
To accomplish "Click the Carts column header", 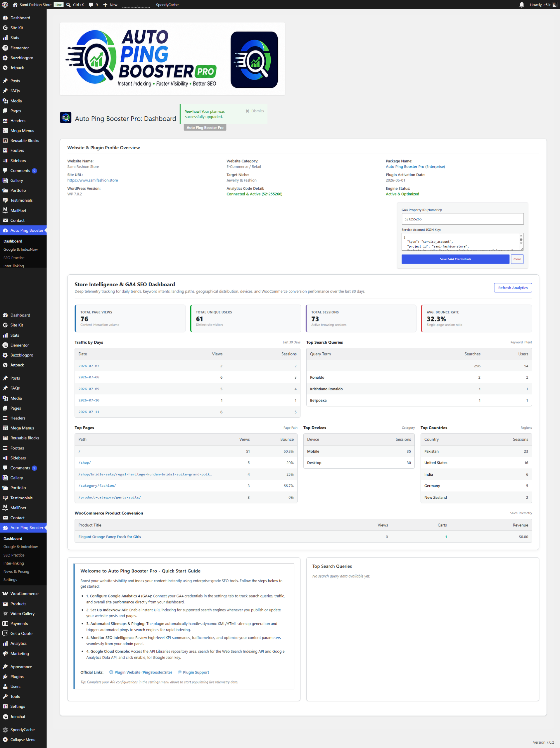I will (442, 525).
